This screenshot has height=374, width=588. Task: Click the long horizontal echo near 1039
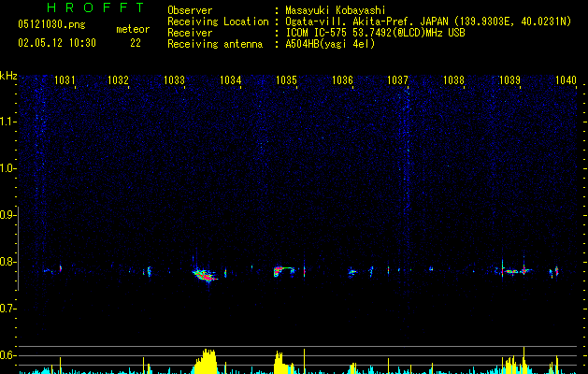(514, 270)
